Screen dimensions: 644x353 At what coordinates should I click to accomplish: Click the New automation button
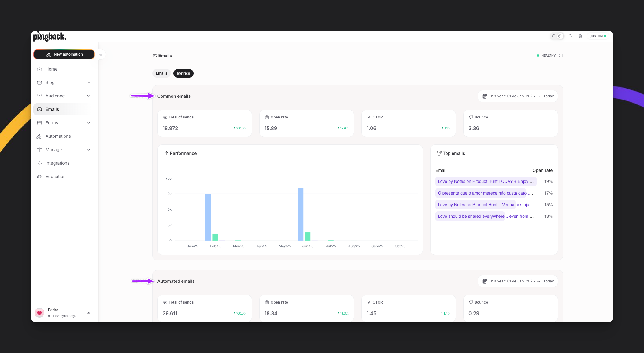click(64, 54)
